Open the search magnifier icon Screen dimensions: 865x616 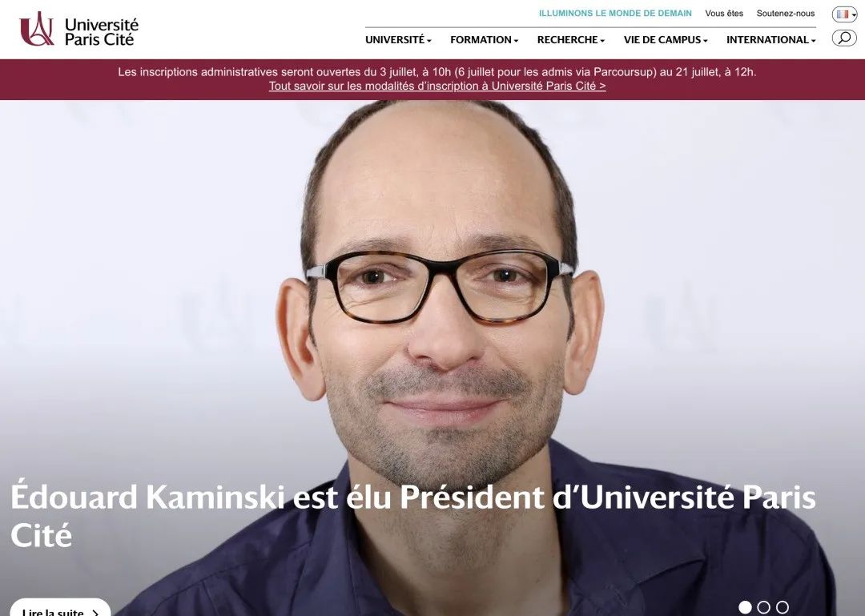[x=844, y=38]
